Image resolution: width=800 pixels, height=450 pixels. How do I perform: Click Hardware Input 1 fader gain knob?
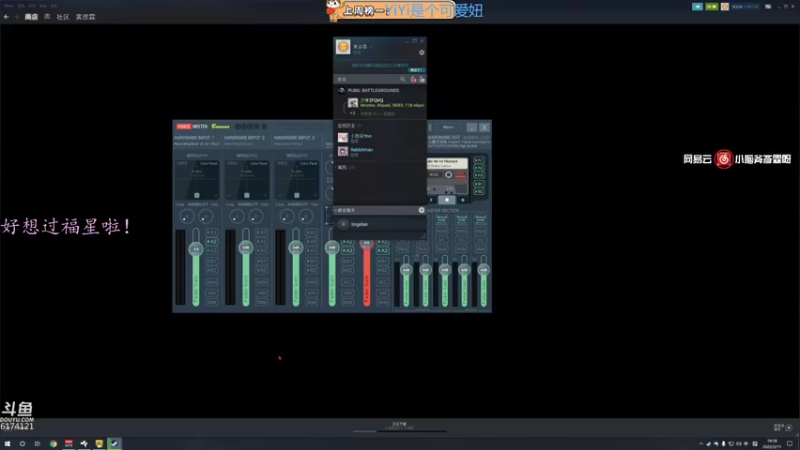pyautogui.click(x=196, y=249)
